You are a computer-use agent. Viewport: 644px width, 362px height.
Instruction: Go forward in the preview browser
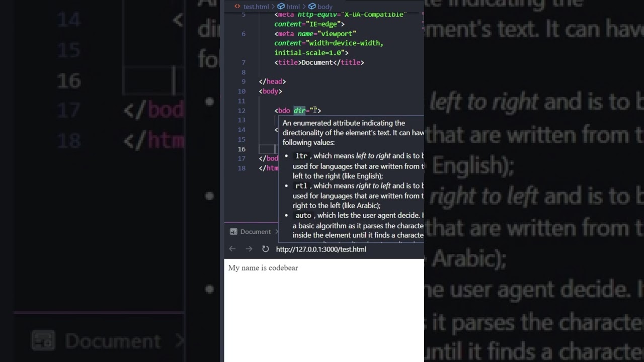click(x=249, y=249)
